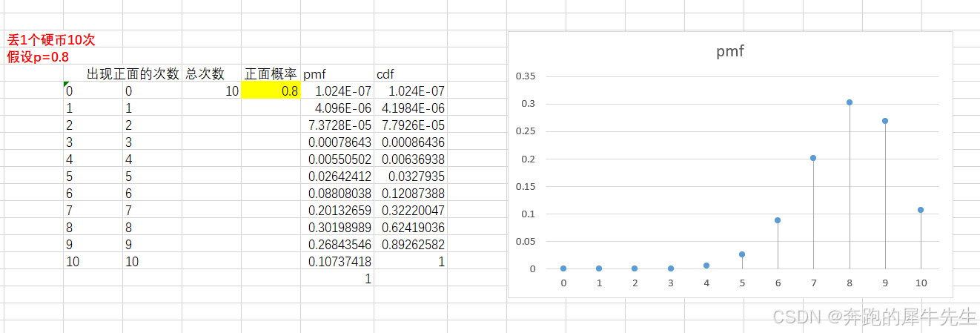Click the cdf cell 1.024E-07

410,91
